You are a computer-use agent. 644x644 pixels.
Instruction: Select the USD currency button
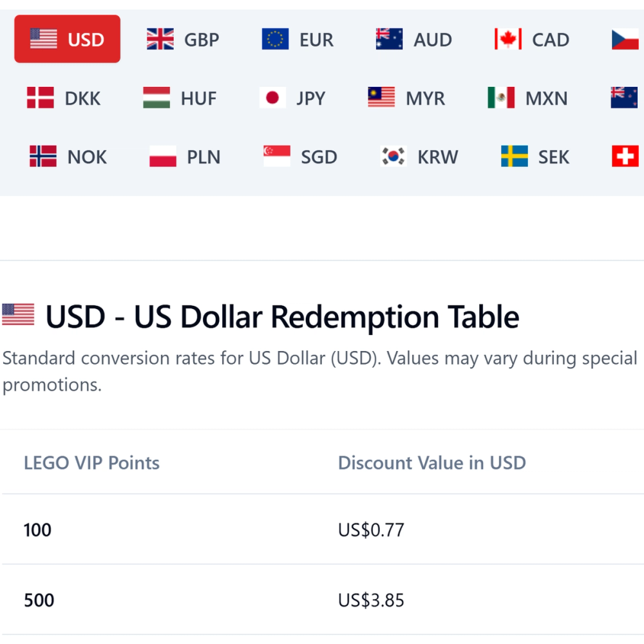tap(68, 39)
